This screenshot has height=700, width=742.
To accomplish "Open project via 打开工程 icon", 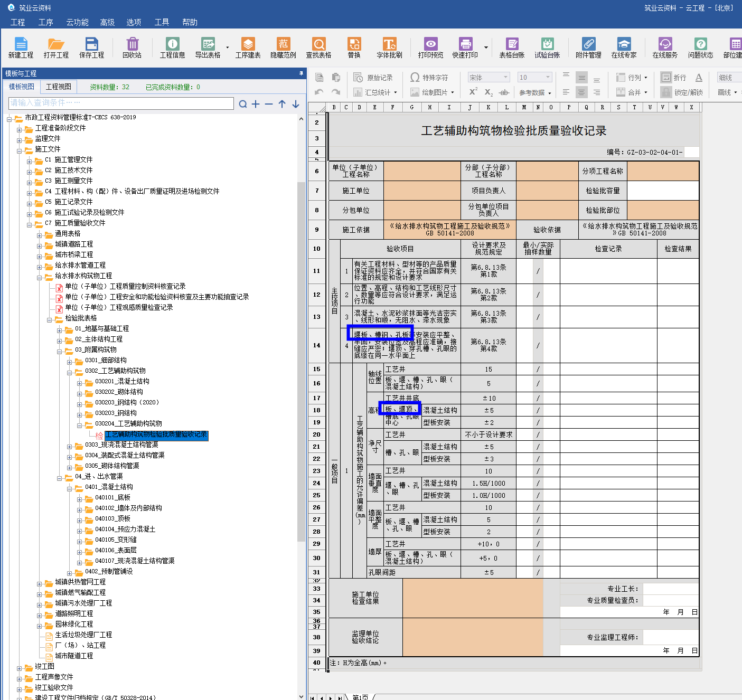I will [x=56, y=48].
